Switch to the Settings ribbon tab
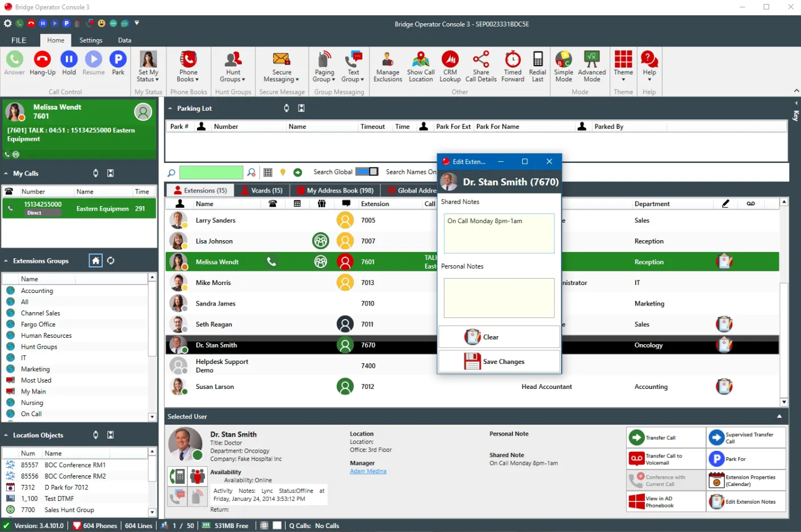Viewport: 801px width, 532px height. click(91, 40)
